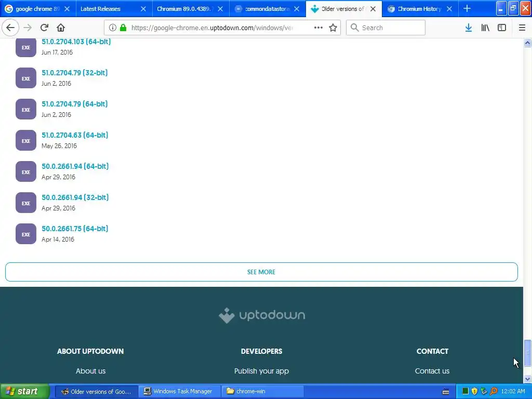
Task: Click the scrollbar down arrow
Action: pos(527,379)
